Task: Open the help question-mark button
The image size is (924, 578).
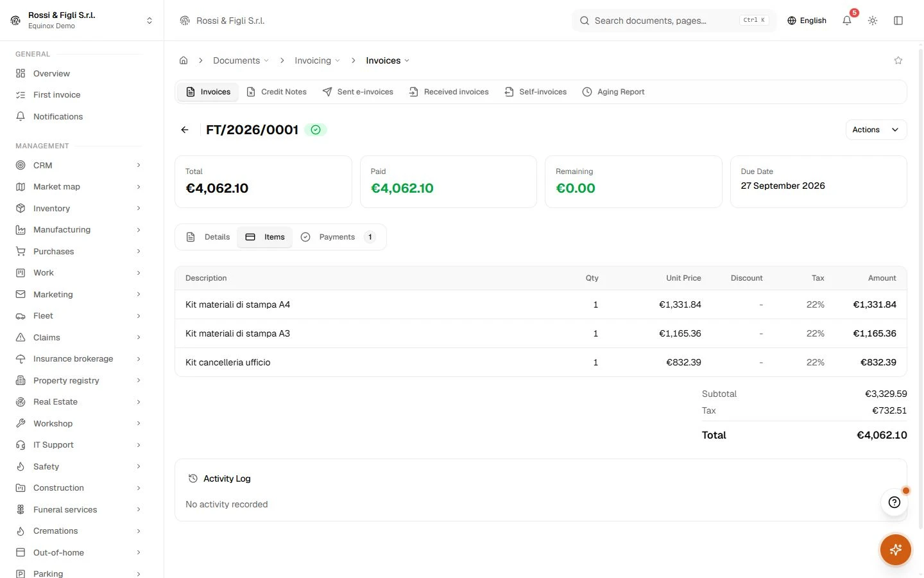Action: click(x=894, y=502)
